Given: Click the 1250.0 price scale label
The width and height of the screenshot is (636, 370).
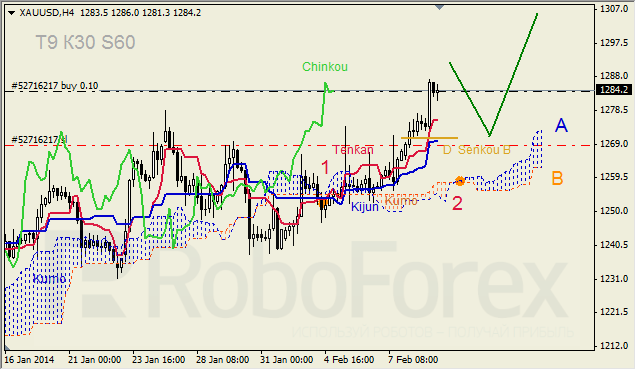Looking at the screenshot, I should [614, 211].
